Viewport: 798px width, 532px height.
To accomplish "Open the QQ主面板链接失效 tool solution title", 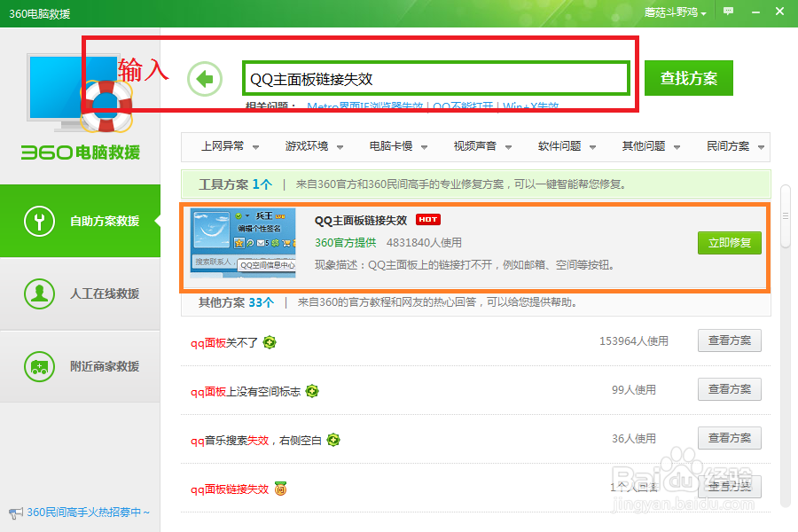I will tap(361, 221).
